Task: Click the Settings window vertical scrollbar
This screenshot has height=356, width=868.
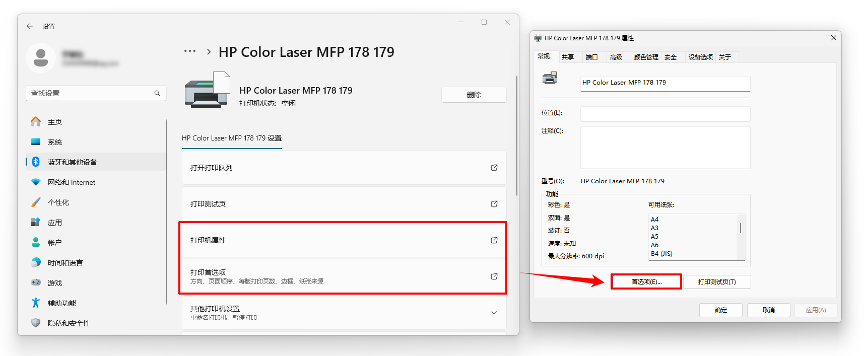Action: click(x=516, y=136)
